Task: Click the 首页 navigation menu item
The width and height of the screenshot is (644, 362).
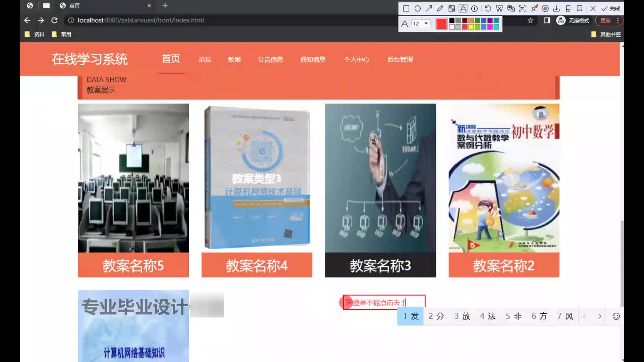Action: pos(171,59)
